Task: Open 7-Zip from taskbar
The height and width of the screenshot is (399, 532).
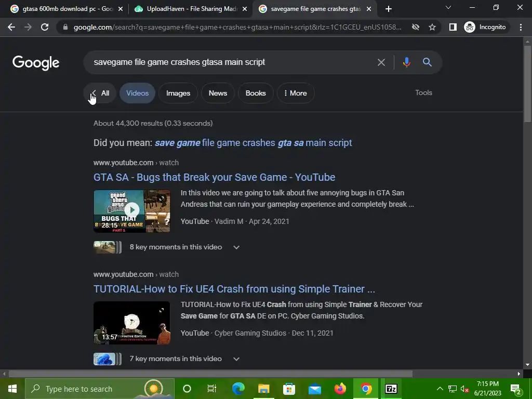Action: point(391,389)
